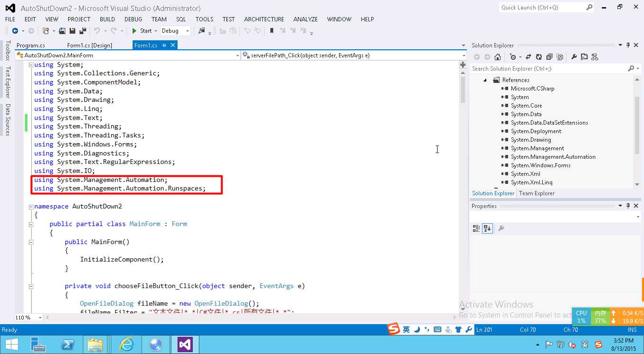The image size is (644, 354).
Task: Open the ANALYZE menu
Action: (305, 19)
